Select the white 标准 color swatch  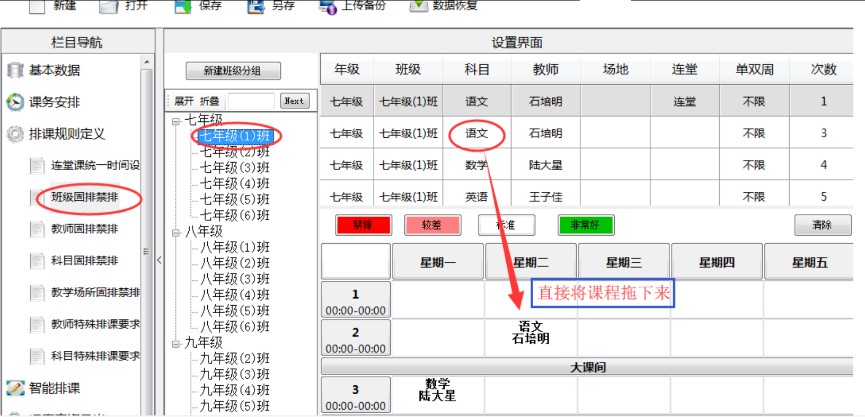[507, 225]
